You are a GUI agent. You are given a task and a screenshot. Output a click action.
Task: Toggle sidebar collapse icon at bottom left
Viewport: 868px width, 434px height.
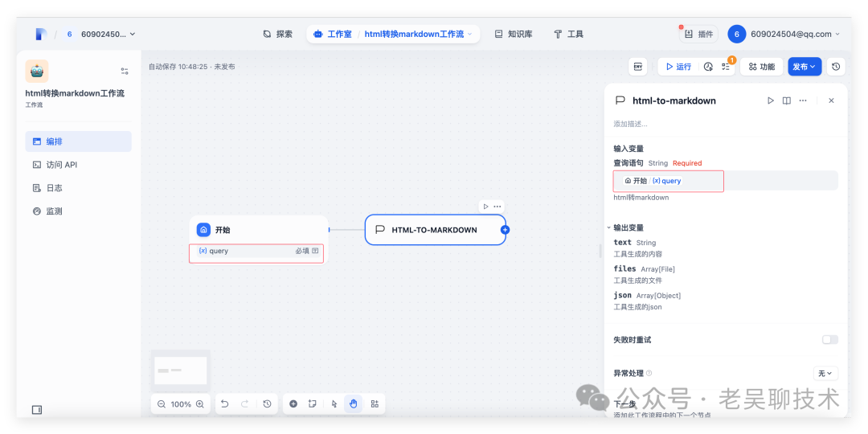pos(36,410)
